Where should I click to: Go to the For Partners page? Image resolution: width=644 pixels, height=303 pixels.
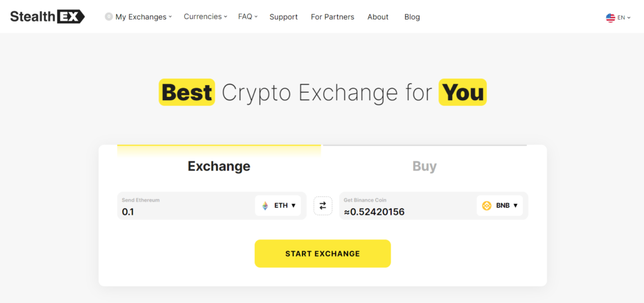pos(332,17)
